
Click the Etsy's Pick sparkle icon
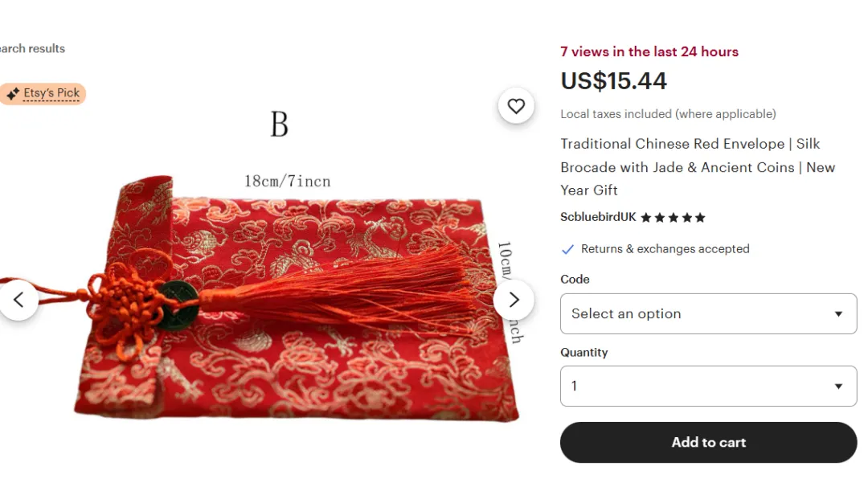point(13,94)
